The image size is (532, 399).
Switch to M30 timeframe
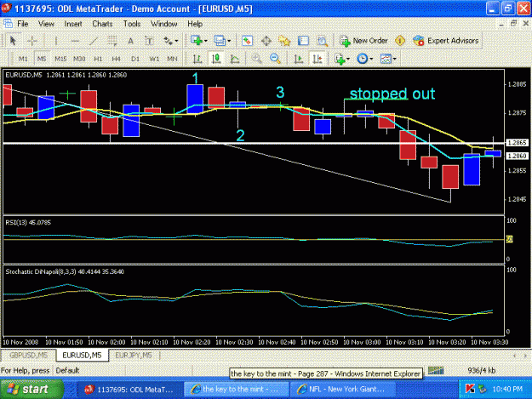(x=79, y=59)
